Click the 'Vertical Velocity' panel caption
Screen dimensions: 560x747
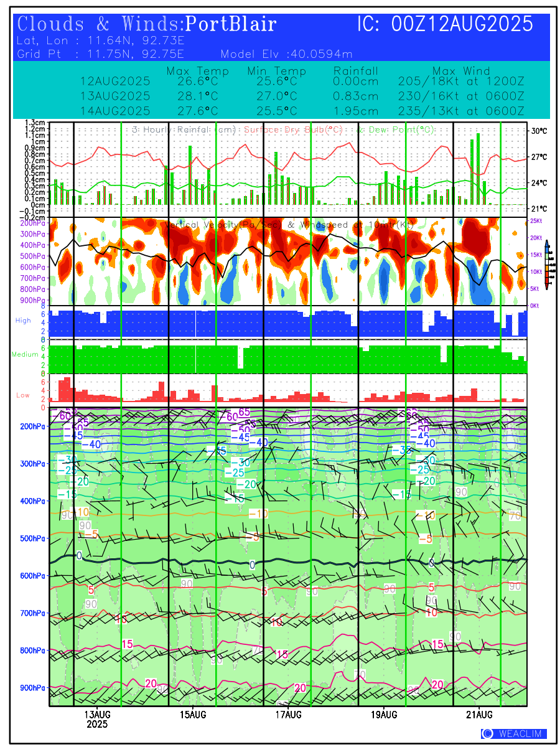pos(289,224)
